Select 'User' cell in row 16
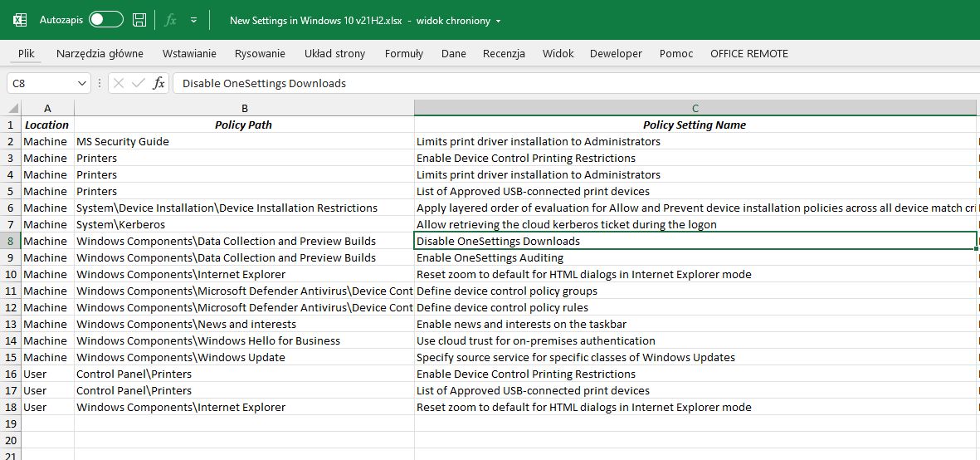The image size is (980, 460). 47,374
